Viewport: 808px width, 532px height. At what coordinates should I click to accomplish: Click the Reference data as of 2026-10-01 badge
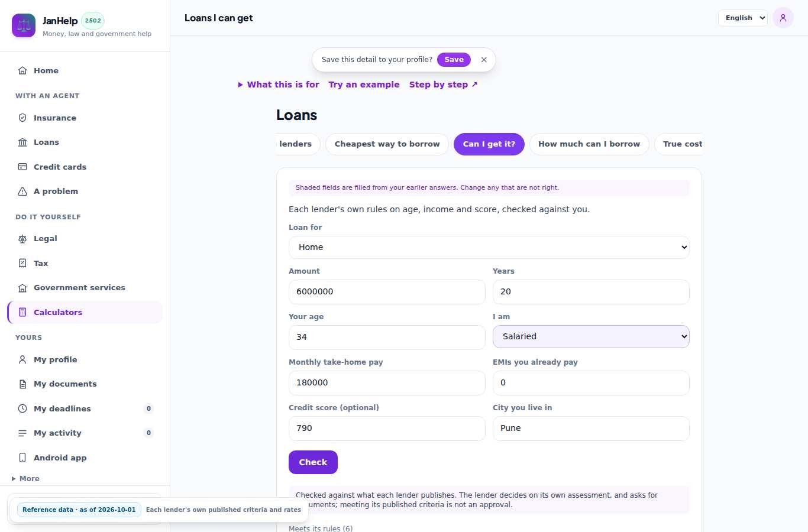coord(79,510)
